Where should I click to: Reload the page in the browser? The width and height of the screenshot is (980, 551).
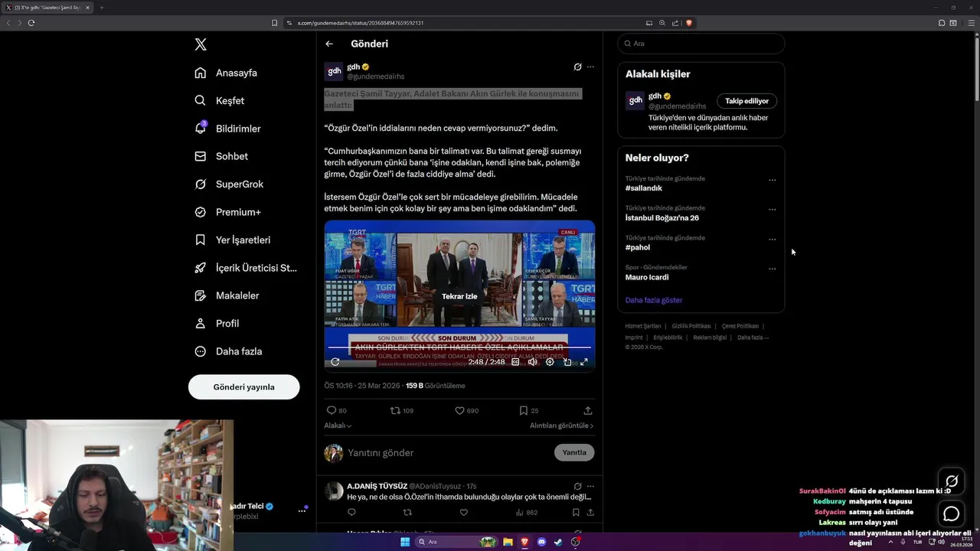(31, 23)
